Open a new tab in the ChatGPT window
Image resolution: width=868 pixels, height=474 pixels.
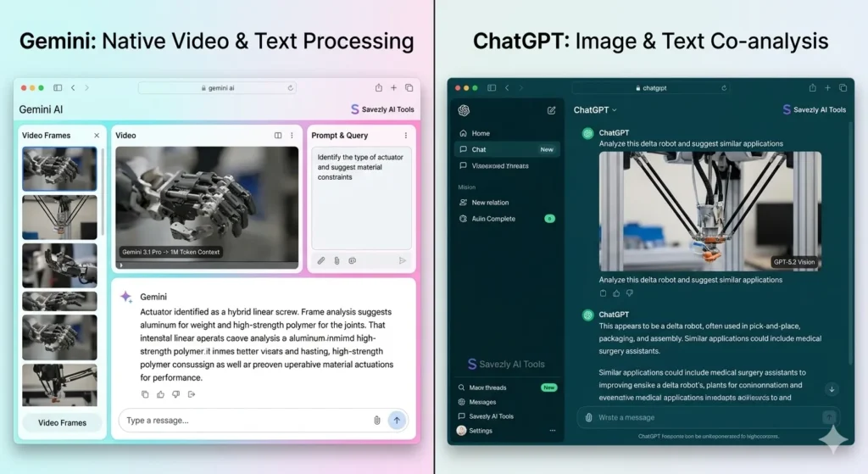[x=827, y=87]
